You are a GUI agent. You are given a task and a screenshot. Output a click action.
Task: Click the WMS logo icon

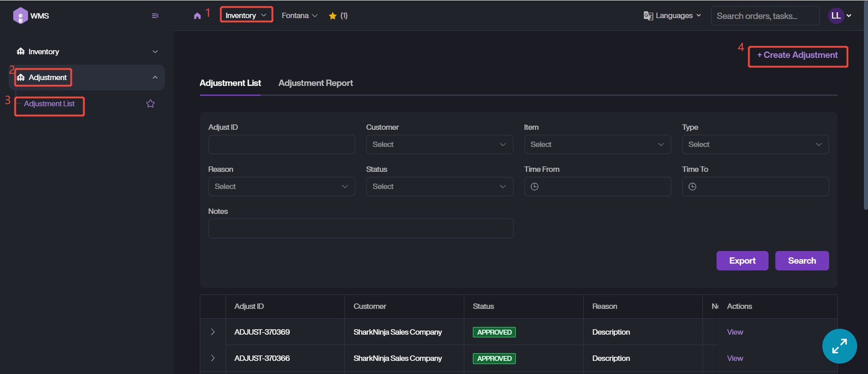[x=20, y=16]
